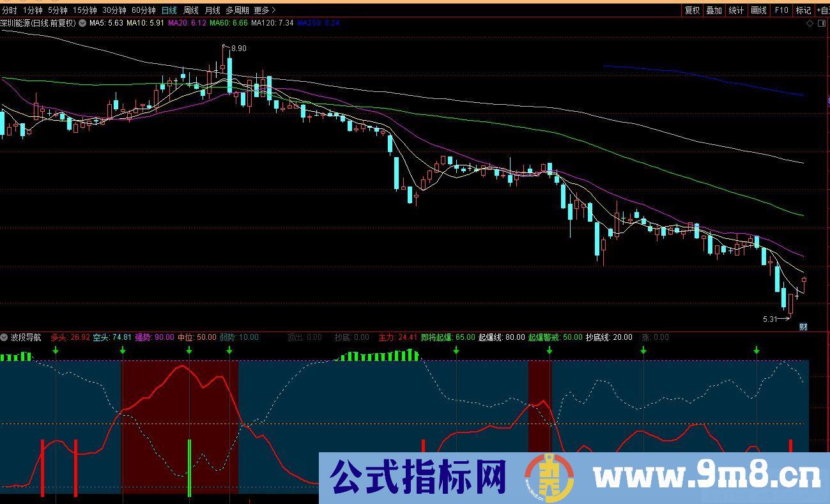830x504 pixels.
Task: Click the diamond icon near top right corner
Action: point(811,22)
